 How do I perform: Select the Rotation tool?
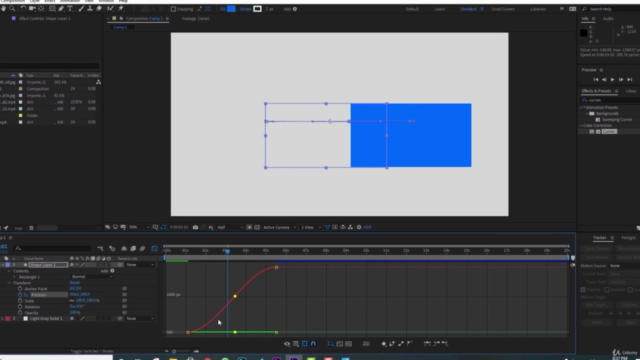pyautogui.click(x=23, y=9)
